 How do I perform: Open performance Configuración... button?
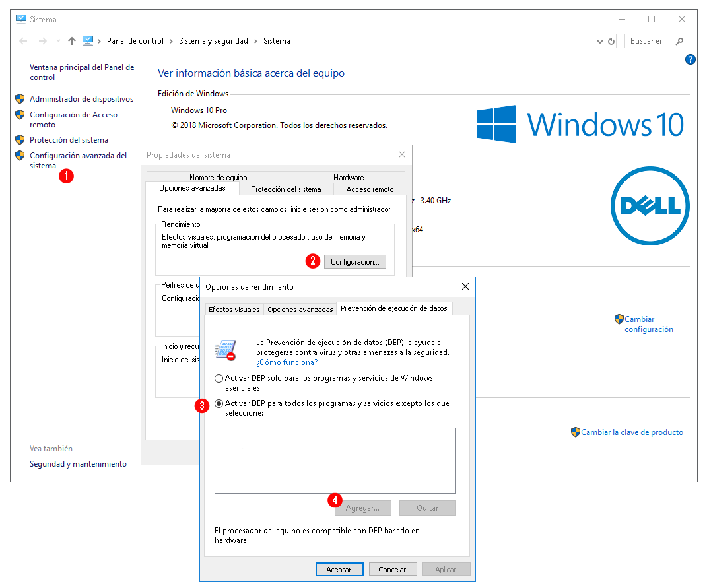click(x=355, y=262)
